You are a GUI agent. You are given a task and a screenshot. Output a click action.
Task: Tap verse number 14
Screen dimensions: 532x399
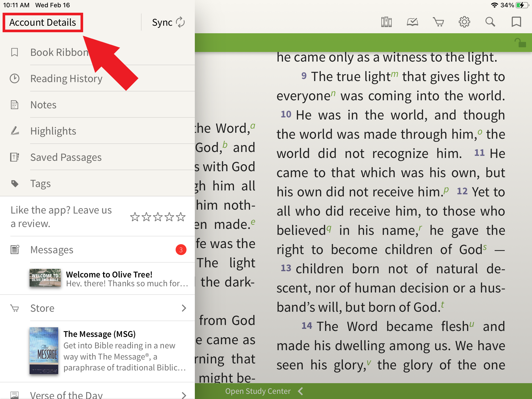tap(307, 326)
